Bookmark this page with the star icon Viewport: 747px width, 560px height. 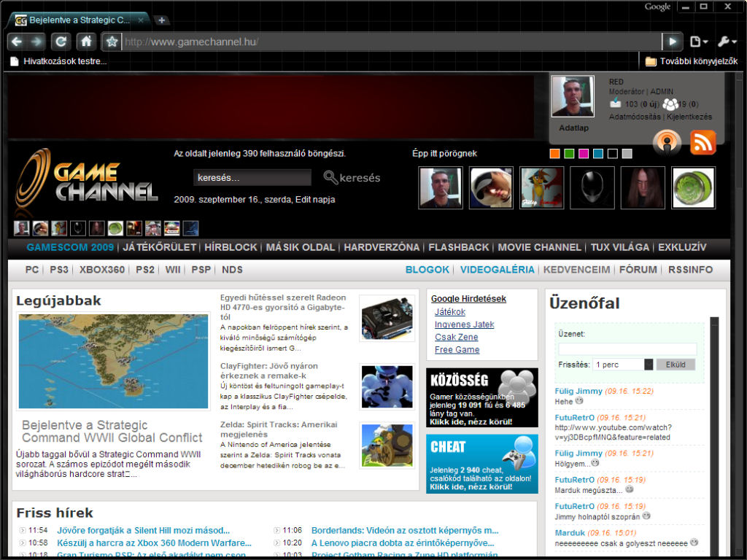(x=111, y=42)
